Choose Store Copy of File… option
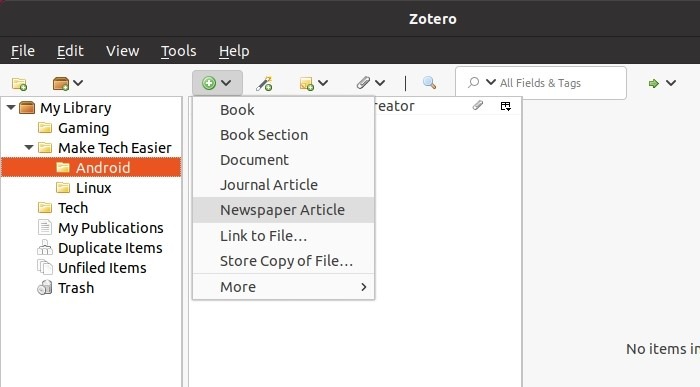 point(283,261)
